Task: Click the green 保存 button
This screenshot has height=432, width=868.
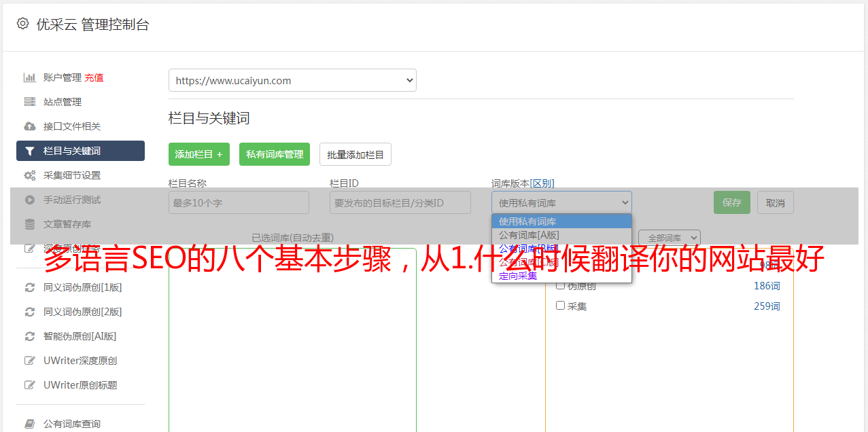Action: pos(732,202)
